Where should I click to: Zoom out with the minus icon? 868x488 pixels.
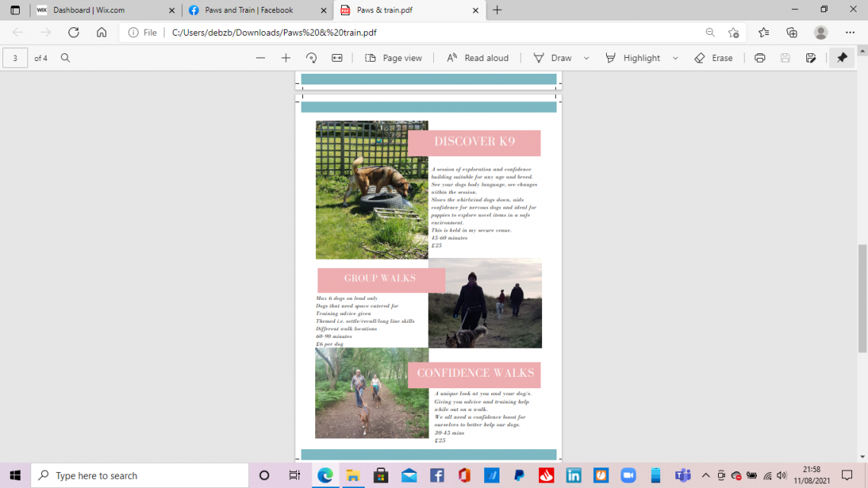coord(260,58)
